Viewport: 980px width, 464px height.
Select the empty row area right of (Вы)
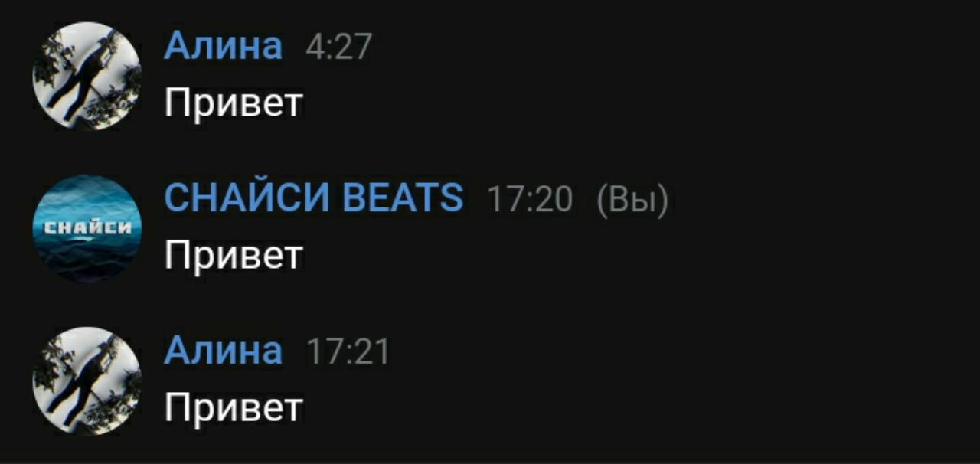(824, 200)
